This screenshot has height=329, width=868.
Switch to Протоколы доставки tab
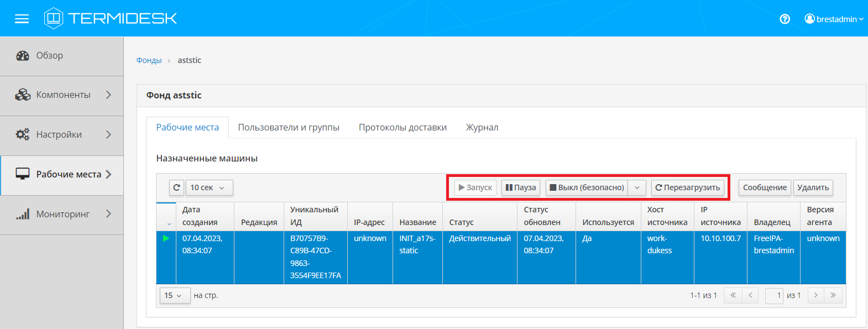click(x=402, y=127)
